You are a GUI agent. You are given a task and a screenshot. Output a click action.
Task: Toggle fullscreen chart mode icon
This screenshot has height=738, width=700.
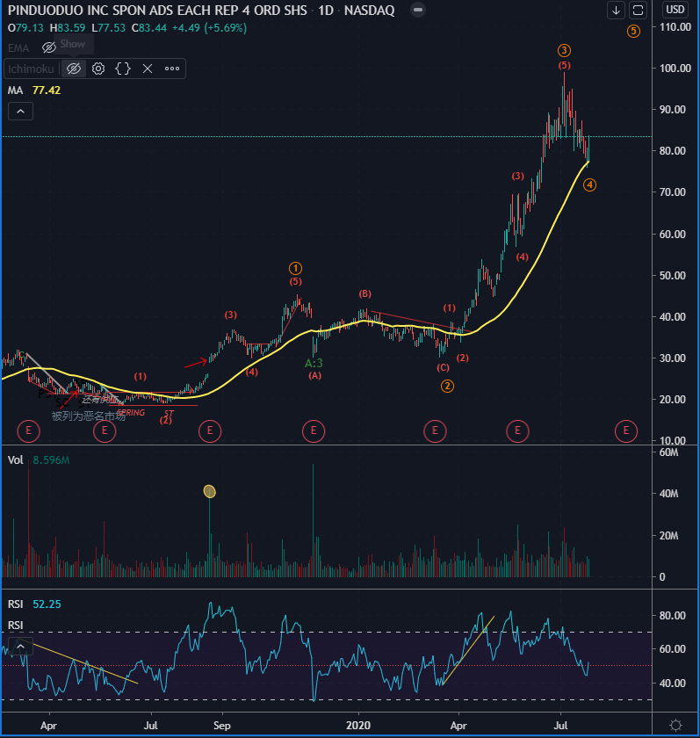[x=638, y=11]
